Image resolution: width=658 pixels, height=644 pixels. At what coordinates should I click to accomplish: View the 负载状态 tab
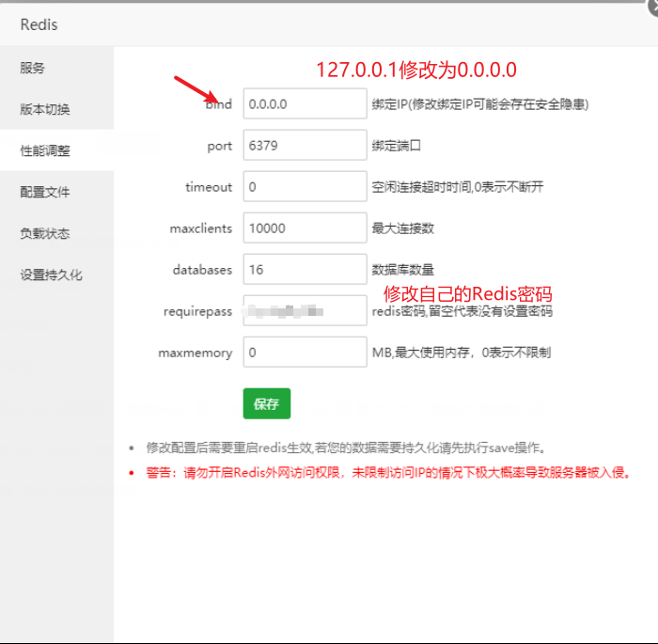(x=56, y=233)
